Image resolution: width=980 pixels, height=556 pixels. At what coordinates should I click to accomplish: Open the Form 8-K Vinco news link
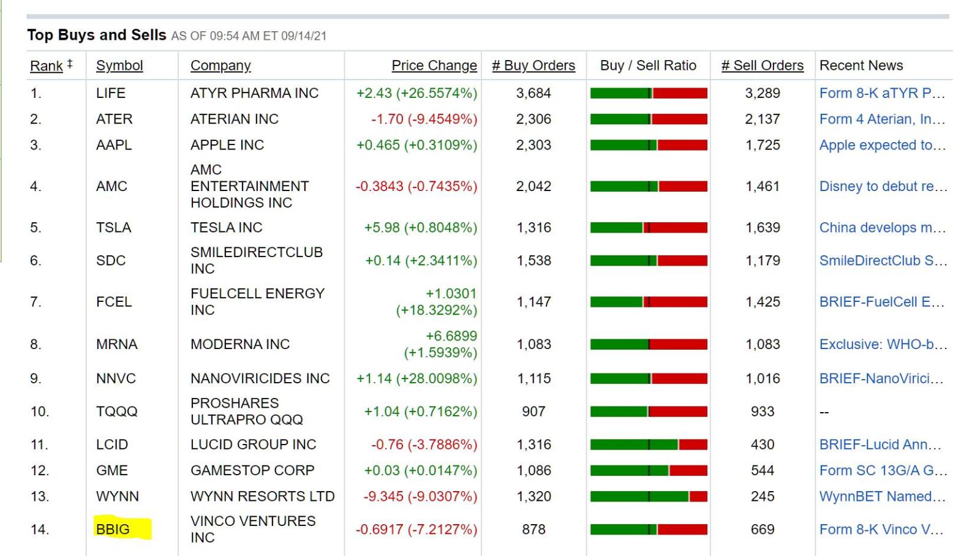coord(881,530)
